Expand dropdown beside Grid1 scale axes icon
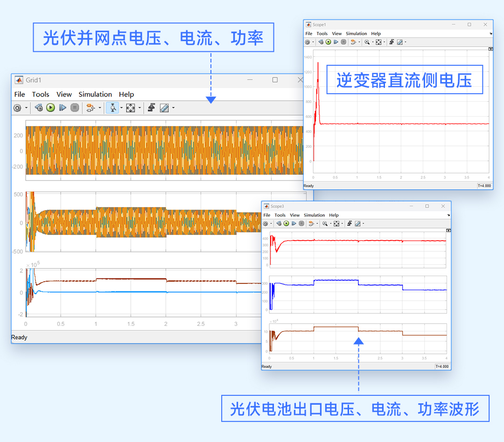Image resolution: width=504 pixels, height=442 pixels. pyautogui.click(x=140, y=108)
